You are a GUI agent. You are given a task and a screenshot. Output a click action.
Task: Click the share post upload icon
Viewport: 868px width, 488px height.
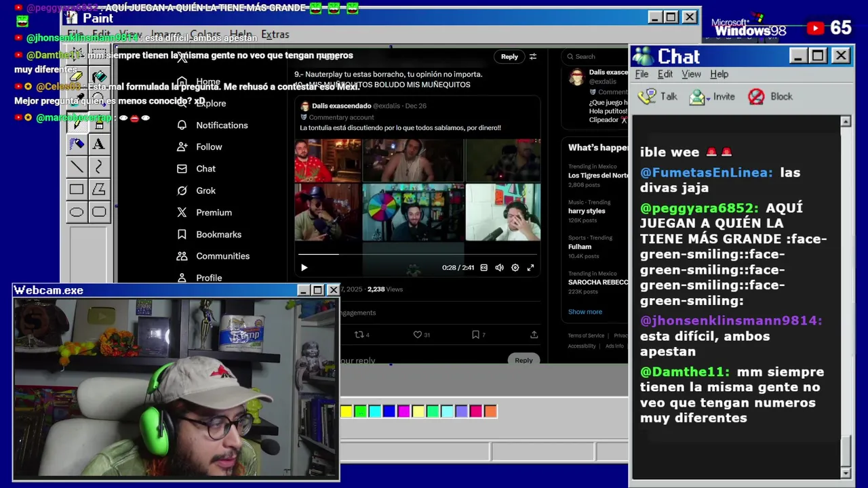(534, 334)
